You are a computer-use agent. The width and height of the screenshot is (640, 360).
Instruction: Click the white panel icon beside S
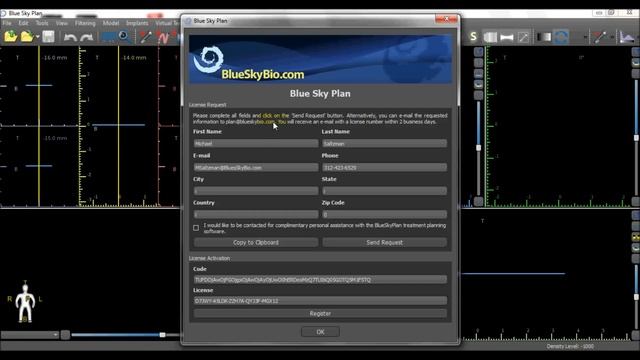click(x=490, y=37)
